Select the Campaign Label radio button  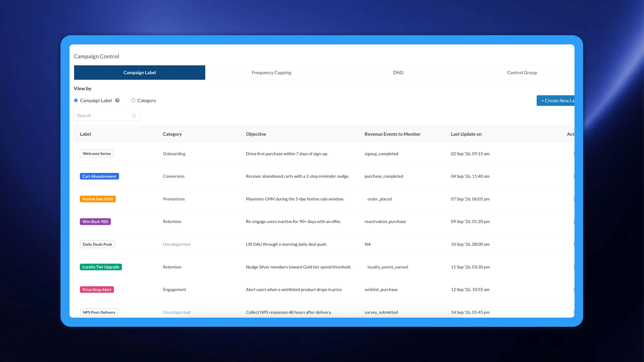pyautogui.click(x=76, y=100)
